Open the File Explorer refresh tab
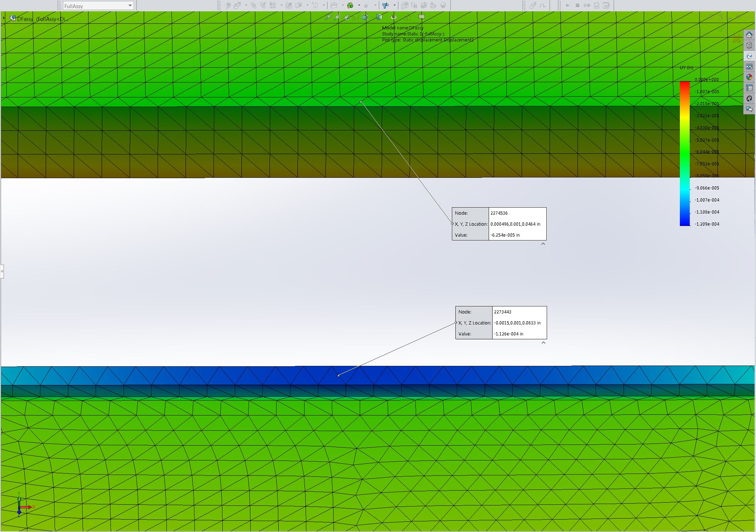Screen dimensions: 756x532 coord(749,56)
